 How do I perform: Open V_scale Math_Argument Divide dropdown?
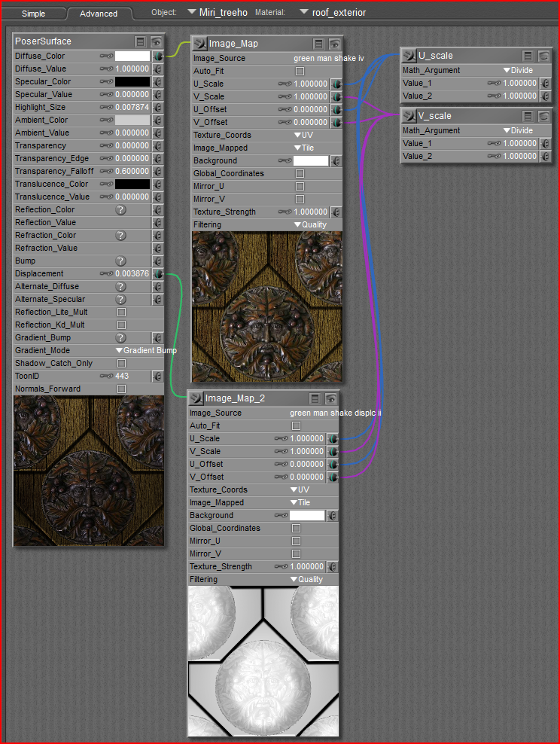click(x=519, y=130)
